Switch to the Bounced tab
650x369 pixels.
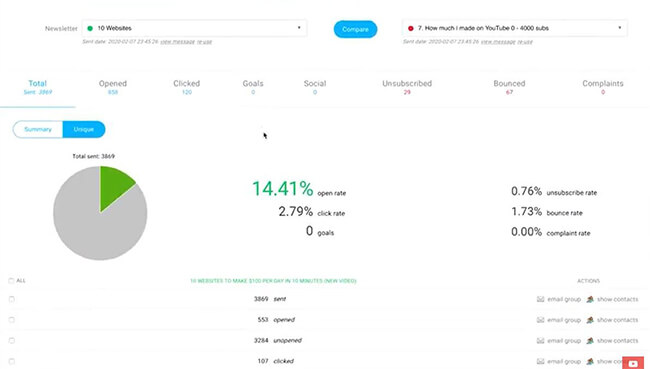pyautogui.click(x=509, y=87)
